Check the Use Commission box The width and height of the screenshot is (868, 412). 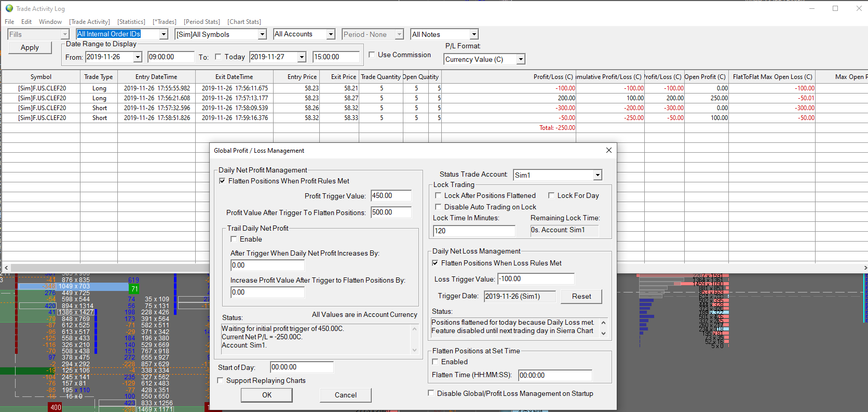click(x=372, y=55)
